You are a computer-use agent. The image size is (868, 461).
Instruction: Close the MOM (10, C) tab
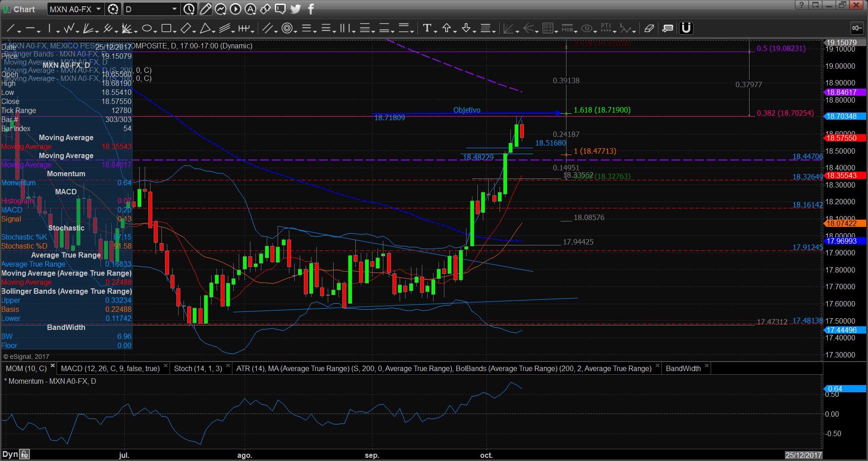coord(52,366)
